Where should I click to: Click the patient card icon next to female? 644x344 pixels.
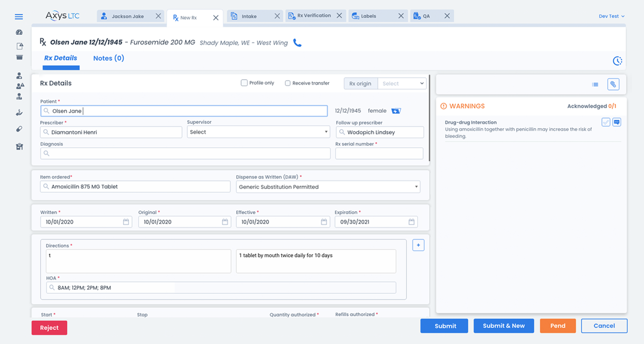[x=396, y=111]
